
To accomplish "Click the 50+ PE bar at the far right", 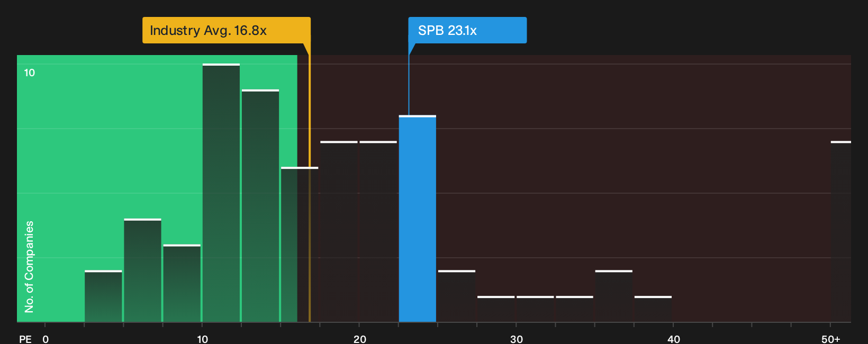I will point(841,231).
